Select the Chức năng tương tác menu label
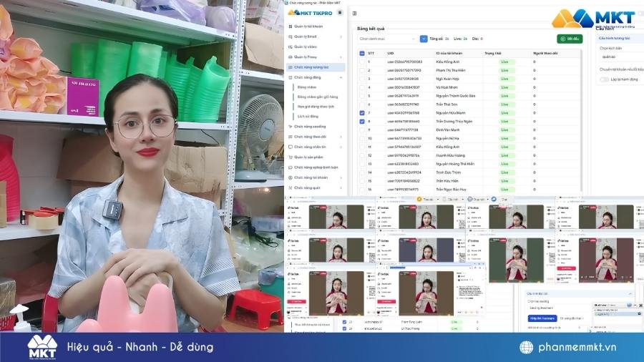Screen dimensions: 644x362 click(x=311, y=67)
